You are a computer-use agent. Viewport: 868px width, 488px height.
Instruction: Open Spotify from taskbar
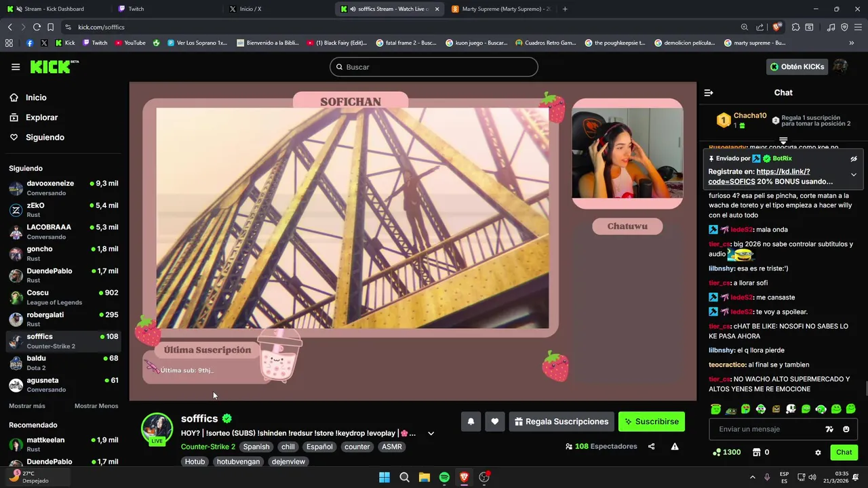click(444, 477)
